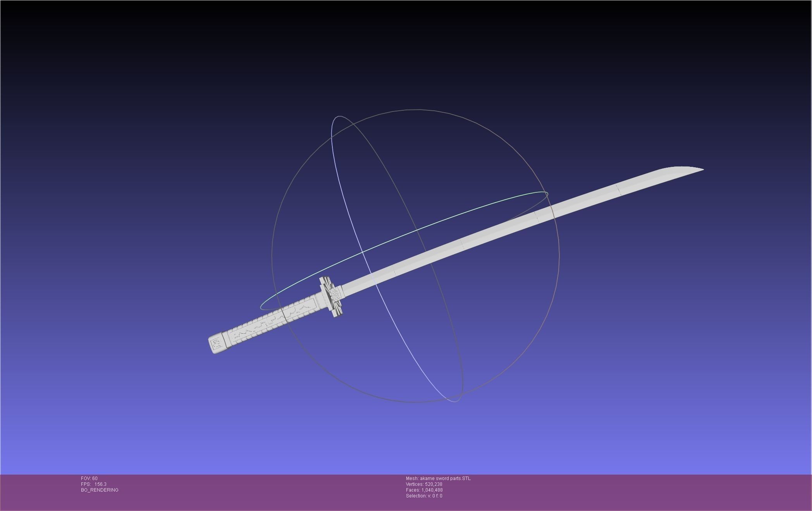The width and height of the screenshot is (812, 511).
Task: Click the sword guard (tsuba) on the model
Action: point(332,297)
